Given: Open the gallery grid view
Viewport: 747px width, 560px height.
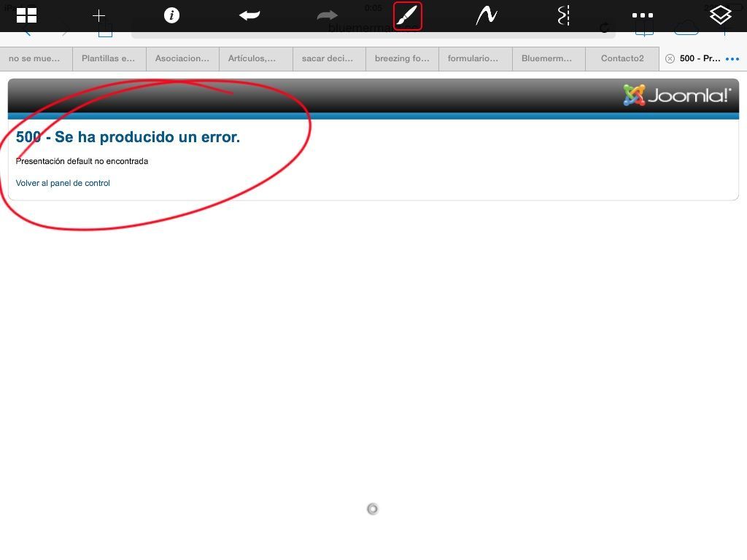Looking at the screenshot, I should [26, 15].
